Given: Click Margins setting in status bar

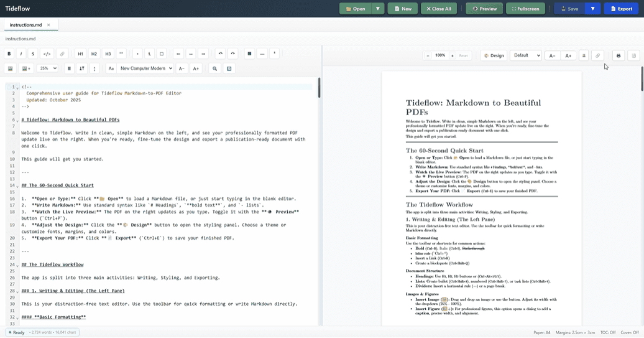Looking at the screenshot, I should 575,332.
